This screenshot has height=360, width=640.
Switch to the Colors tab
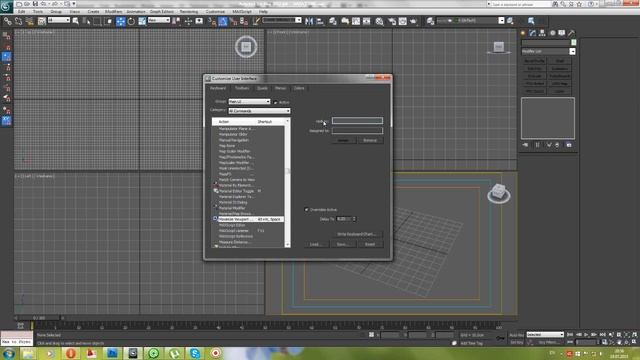click(x=299, y=88)
